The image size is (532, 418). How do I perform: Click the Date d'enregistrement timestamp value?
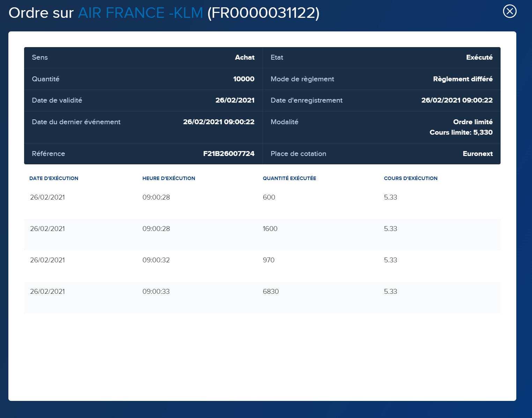pyautogui.click(x=457, y=100)
